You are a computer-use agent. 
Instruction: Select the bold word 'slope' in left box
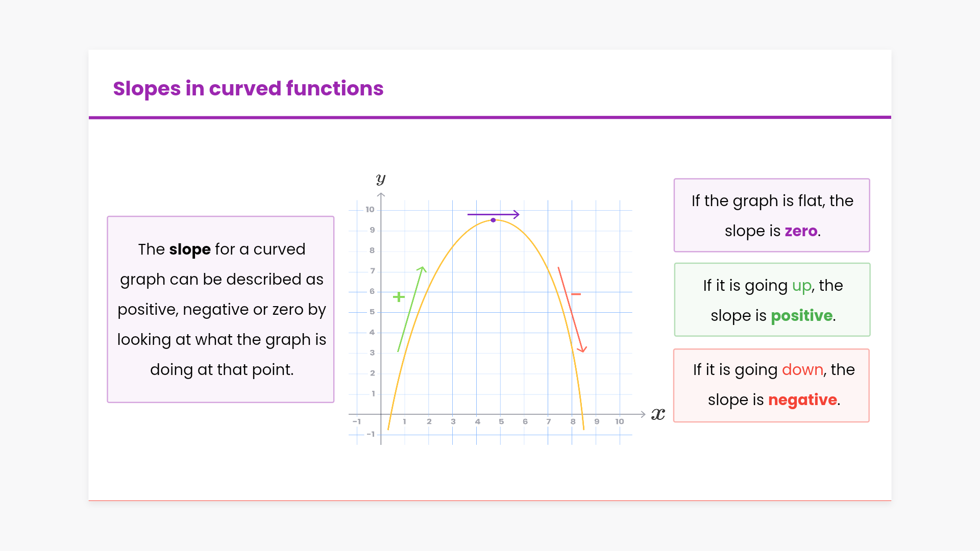pos(190,249)
